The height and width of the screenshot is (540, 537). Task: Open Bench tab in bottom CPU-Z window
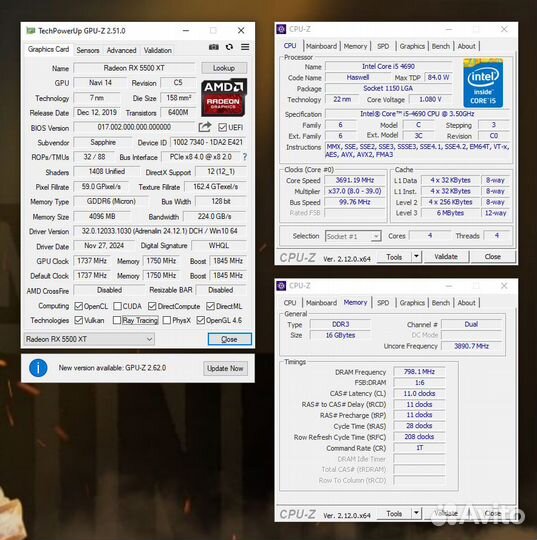point(441,303)
